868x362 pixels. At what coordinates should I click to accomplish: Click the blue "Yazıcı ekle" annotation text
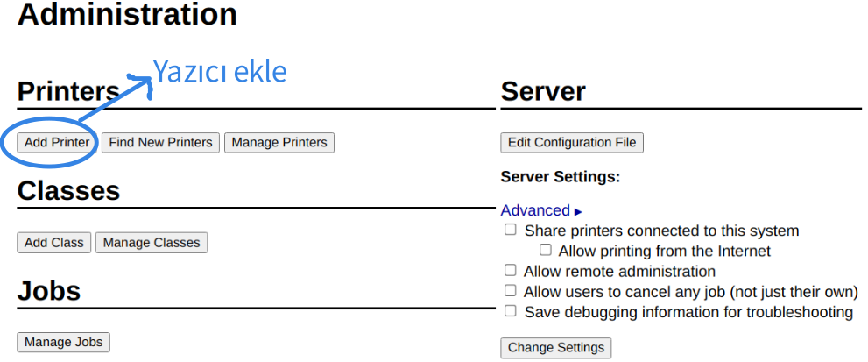220,71
